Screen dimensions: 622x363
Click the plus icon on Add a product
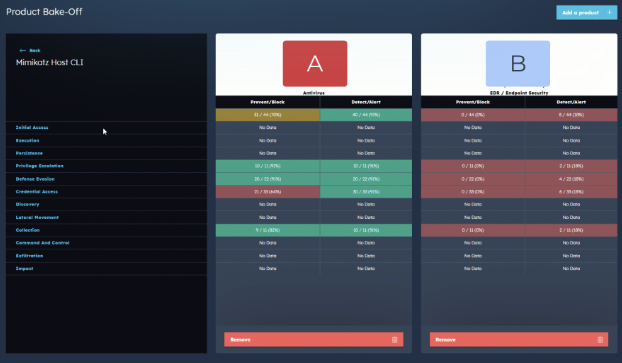pyautogui.click(x=610, y=13)
